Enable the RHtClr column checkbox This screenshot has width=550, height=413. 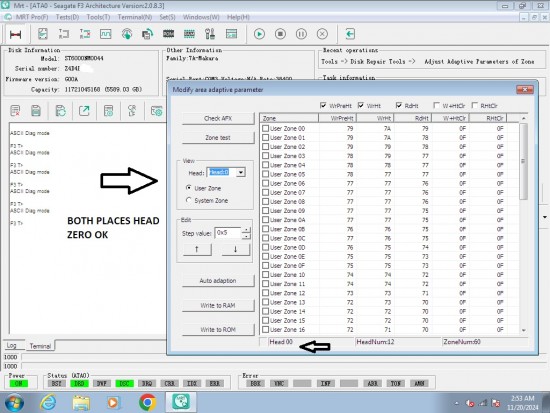pos(475,105)
